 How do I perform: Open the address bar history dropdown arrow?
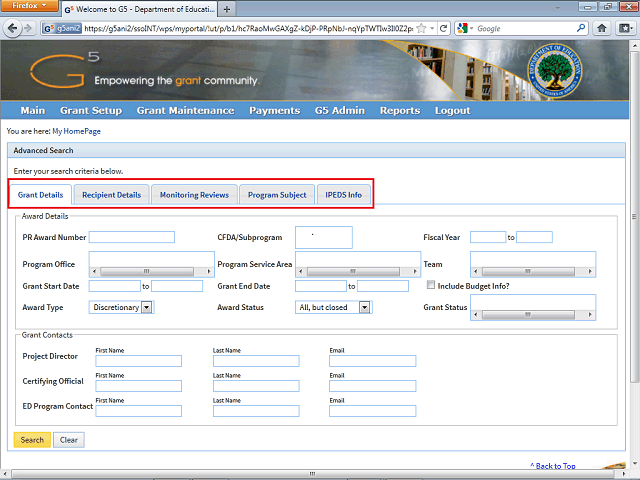[x=432, y=28]
